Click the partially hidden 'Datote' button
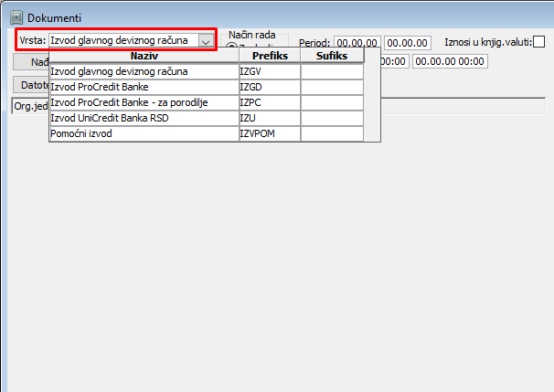 coord(31,85)
